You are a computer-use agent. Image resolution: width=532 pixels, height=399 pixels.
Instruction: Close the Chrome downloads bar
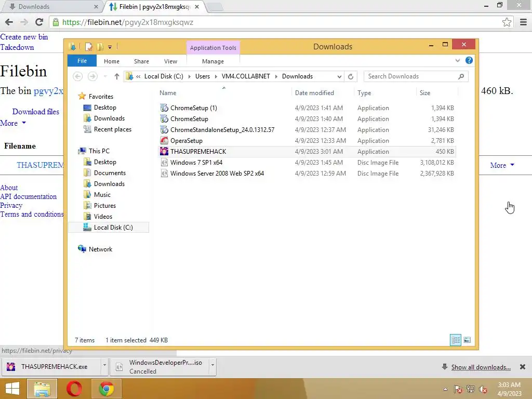523,367
